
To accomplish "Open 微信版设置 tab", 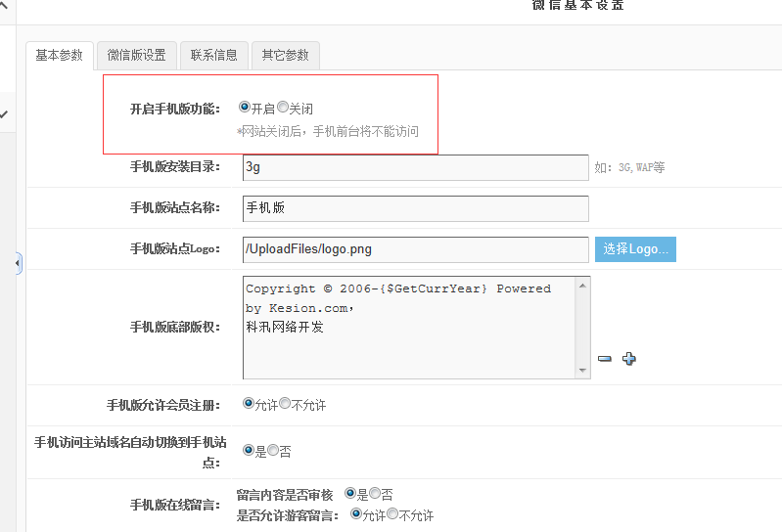I will [137, 56].
